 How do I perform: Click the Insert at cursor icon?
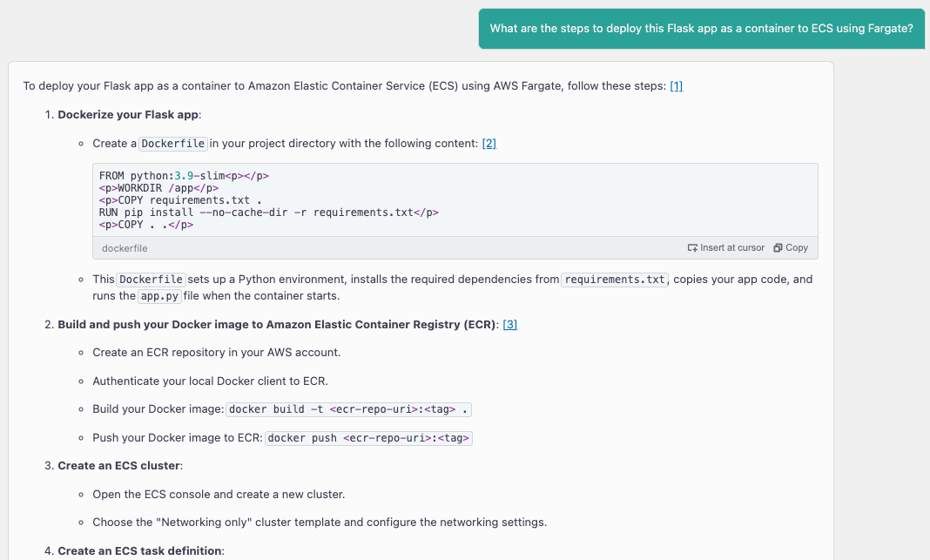click(x=693, y=248)
